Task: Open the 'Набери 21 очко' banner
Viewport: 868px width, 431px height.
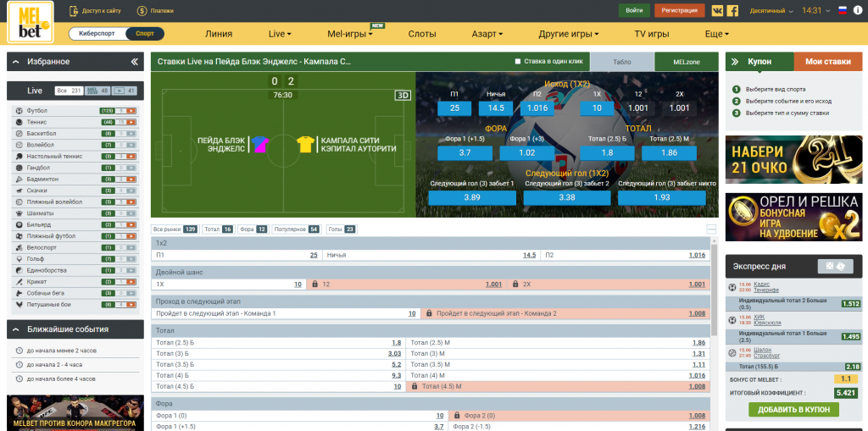Action: [793, 160]
